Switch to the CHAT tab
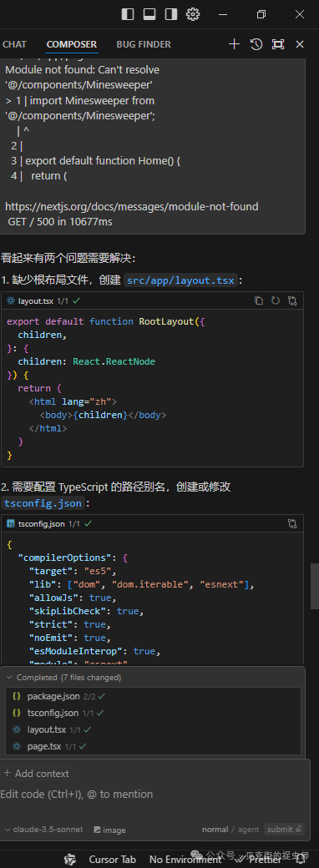Image resolution: width=319 pixels, height=868 pixels. pos(14,44)
